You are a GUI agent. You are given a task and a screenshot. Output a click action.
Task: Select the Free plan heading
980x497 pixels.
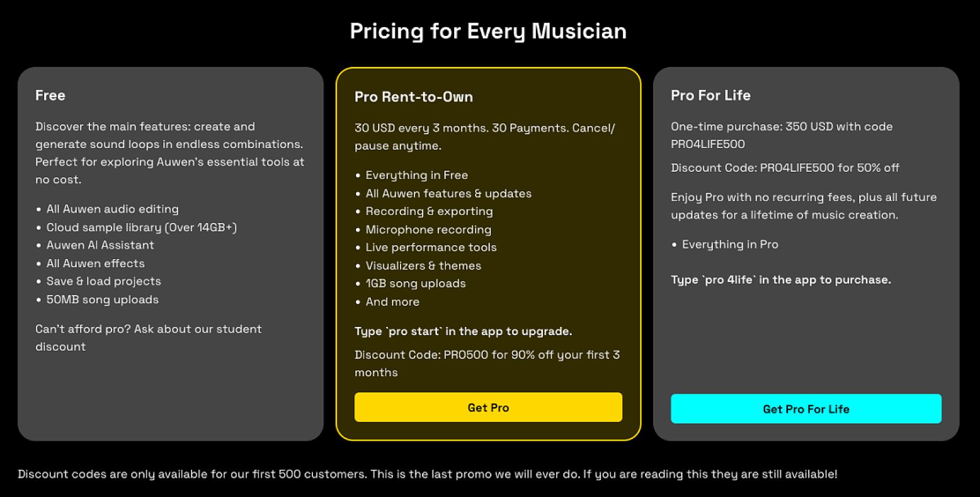pyautogui.click(x=50, y=96)
